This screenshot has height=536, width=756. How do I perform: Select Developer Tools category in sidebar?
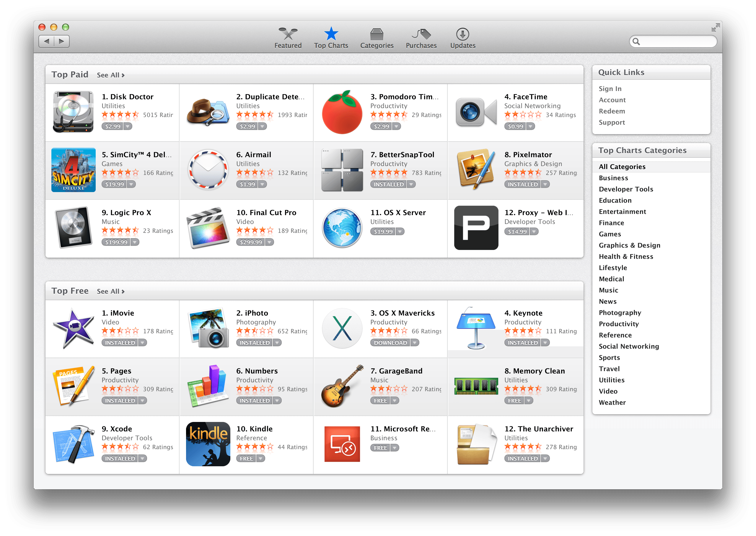pyautogui.click(x=626, y=189)
